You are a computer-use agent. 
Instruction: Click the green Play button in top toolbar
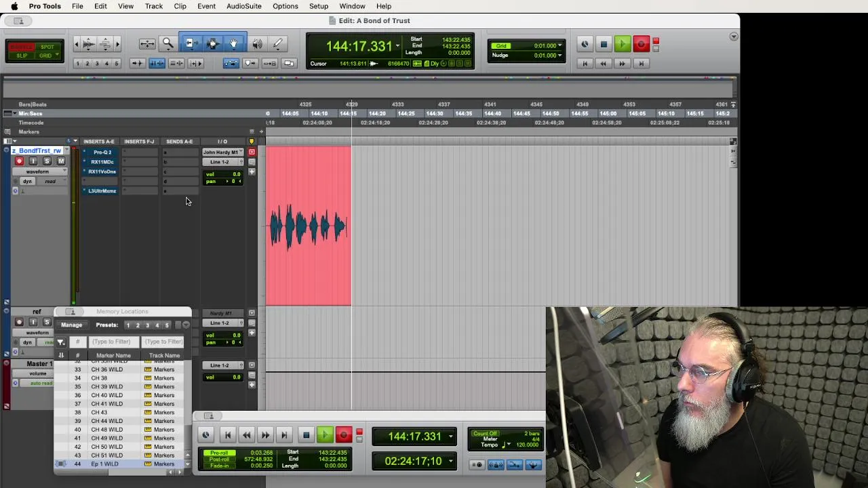(x=622, y=45)
